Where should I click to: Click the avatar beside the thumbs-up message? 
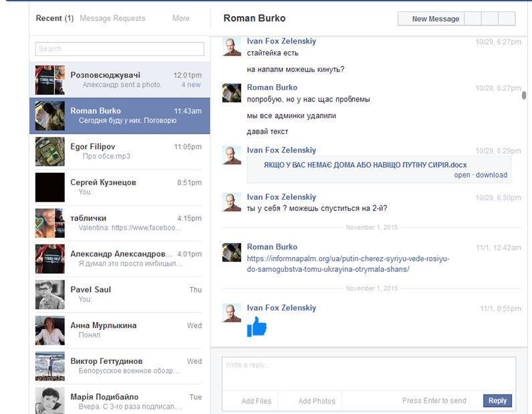click(231, 313)
